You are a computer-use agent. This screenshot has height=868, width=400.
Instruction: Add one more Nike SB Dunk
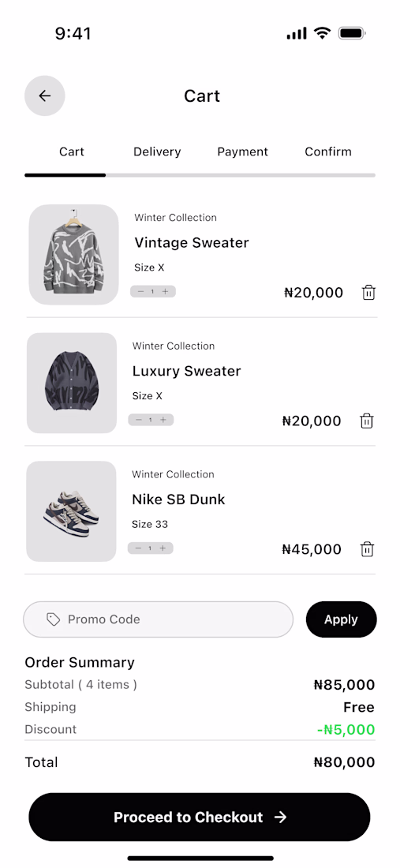click(x=162, y=548)
